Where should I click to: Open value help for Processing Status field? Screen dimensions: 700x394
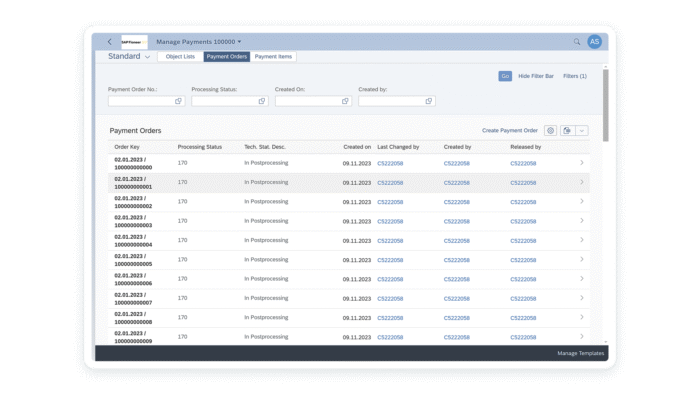(262, 101)
